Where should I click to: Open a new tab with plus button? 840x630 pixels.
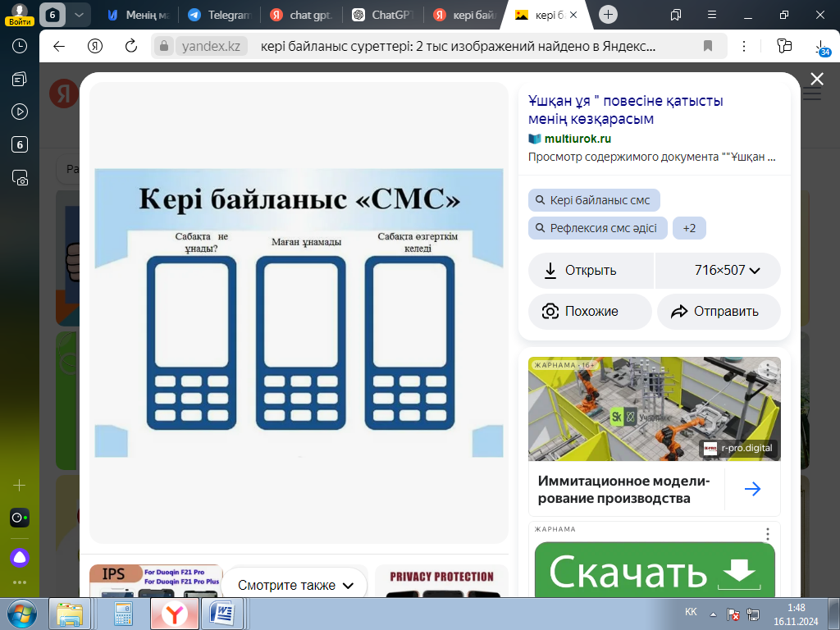[608, 15]
